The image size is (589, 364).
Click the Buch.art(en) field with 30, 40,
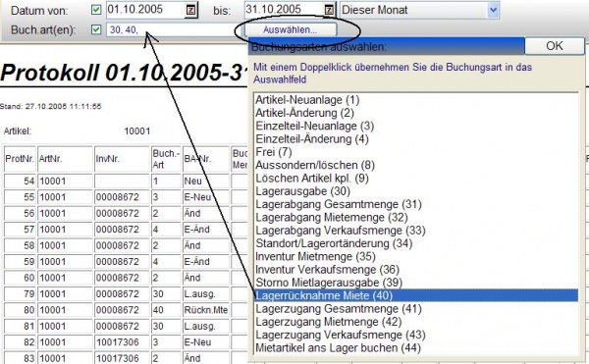click(x=173, y=29)
